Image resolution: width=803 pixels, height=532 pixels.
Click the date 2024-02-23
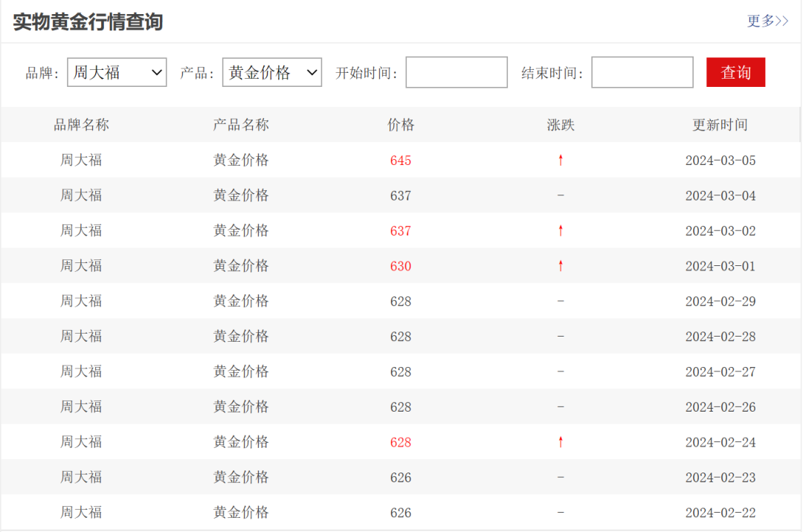(720, 478)
